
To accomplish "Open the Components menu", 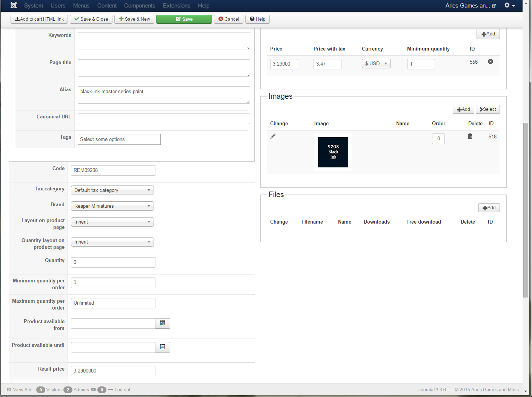I will pyautogui.click(x=140, y=6).
